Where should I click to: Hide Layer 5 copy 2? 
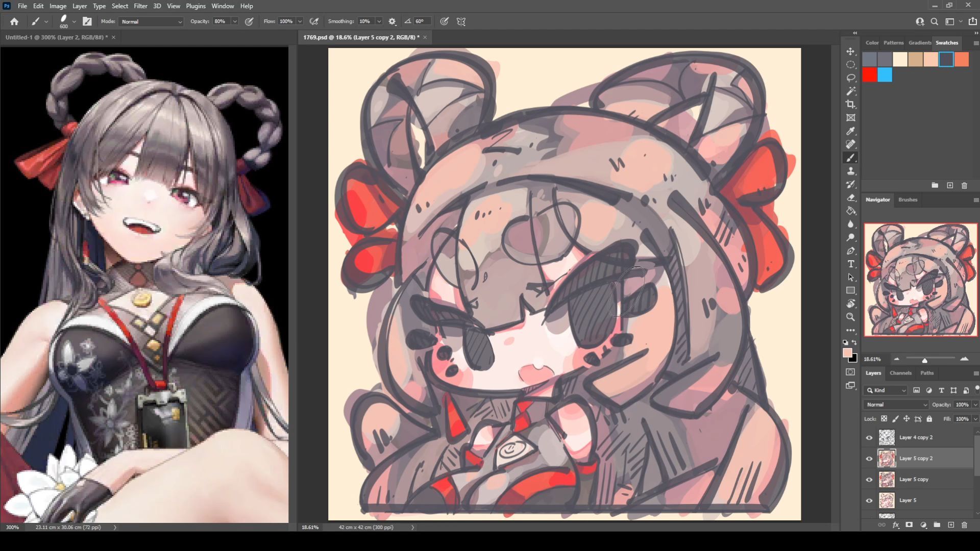click(869, 459)
